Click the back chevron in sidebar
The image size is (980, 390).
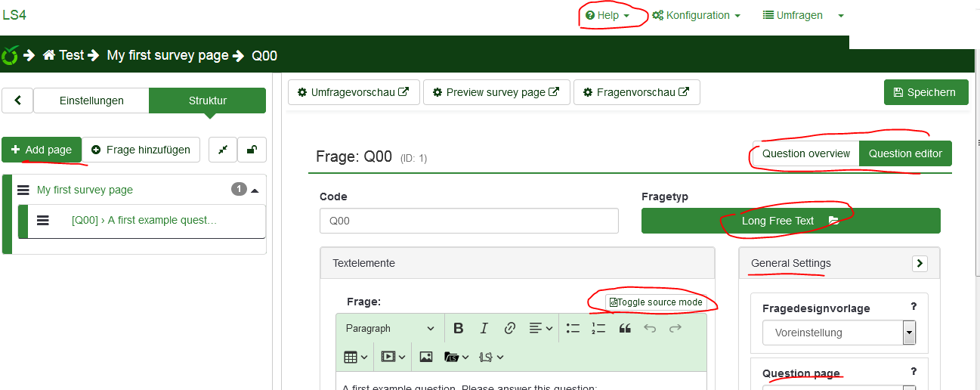(17, 101)
